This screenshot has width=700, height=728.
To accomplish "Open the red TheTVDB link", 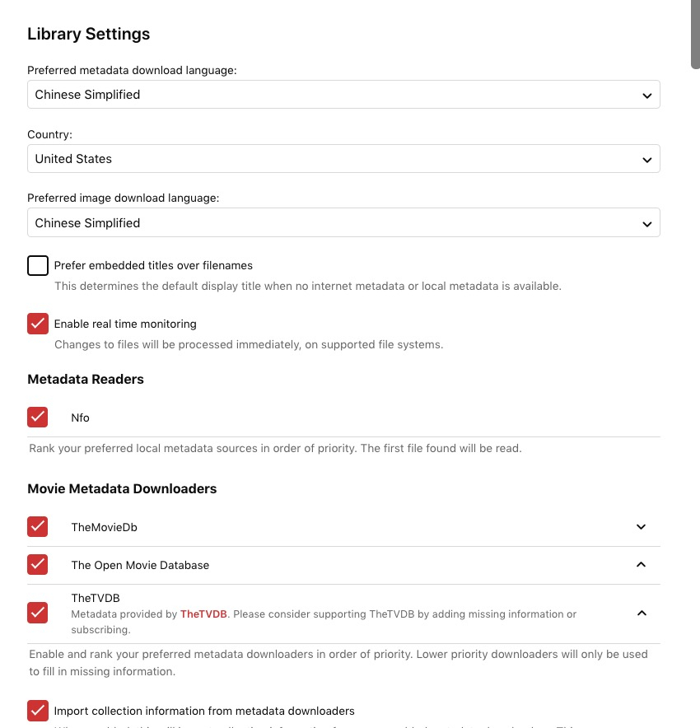I will 203,614.
